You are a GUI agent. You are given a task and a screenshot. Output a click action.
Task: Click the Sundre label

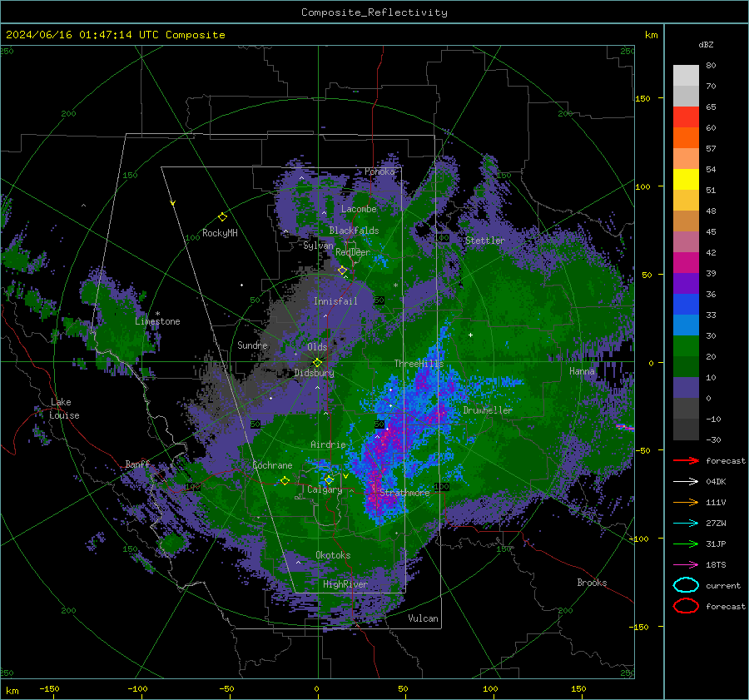click(252, 345)
